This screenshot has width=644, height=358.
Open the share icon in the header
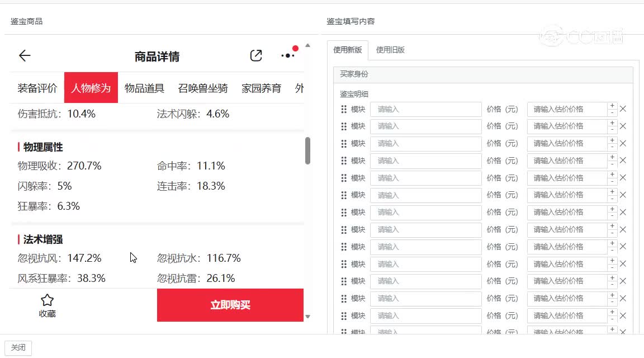point(256,55)
